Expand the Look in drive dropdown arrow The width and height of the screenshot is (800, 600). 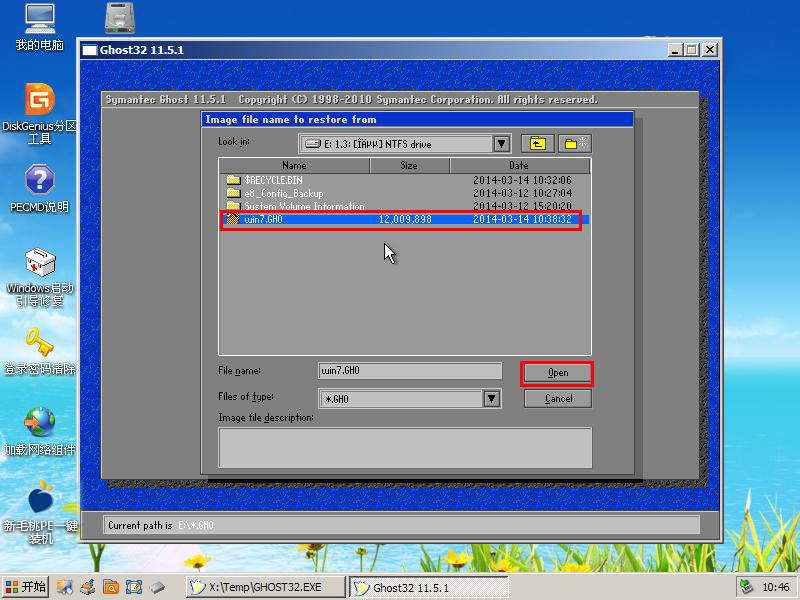[x=502, y=144]
